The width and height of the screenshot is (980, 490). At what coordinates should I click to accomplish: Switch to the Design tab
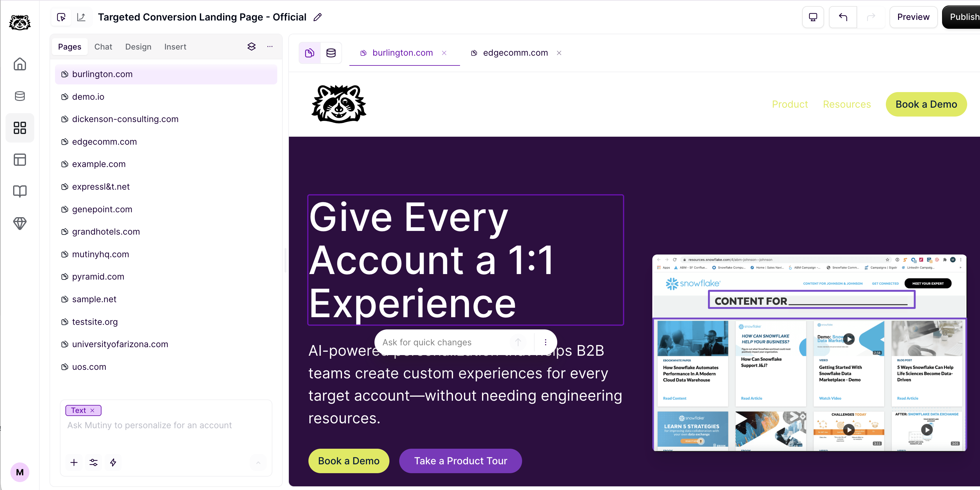[x=138, y=47]
